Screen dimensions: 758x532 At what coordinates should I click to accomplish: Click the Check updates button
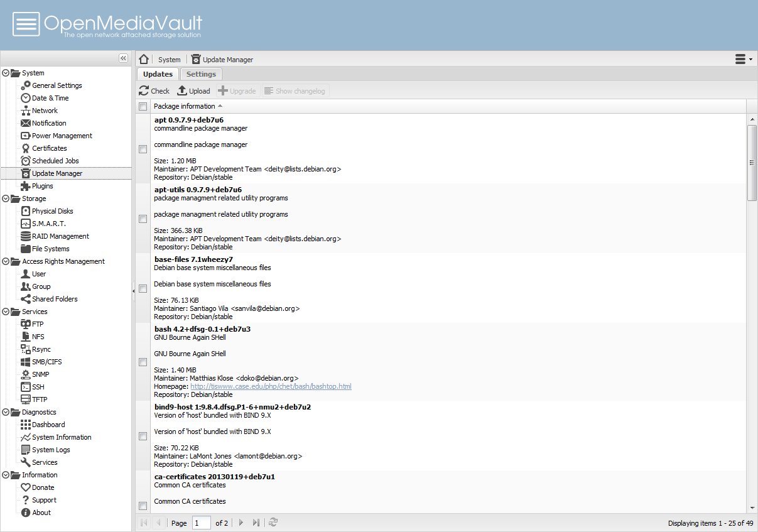(154, 91)
